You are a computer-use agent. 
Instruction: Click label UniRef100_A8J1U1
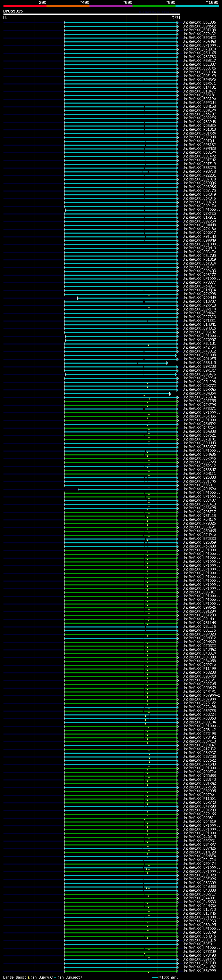point(199,343)
